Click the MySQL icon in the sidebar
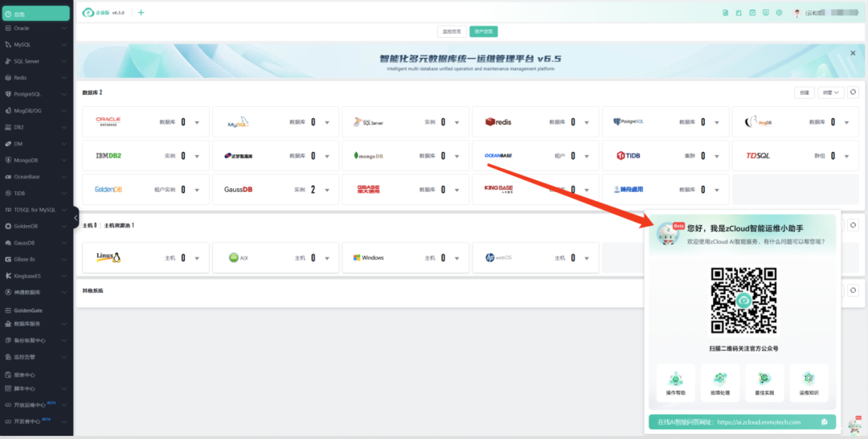 pos(8,45)
